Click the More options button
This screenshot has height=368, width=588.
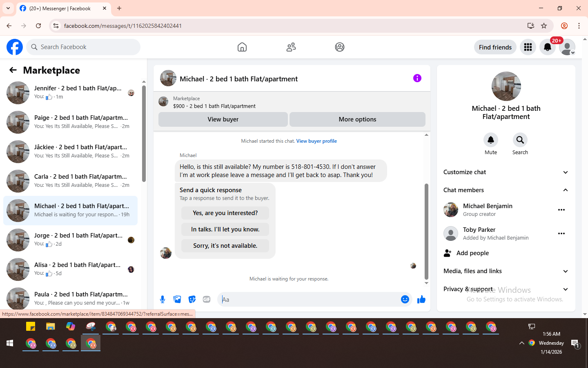[x=357, y=119]
